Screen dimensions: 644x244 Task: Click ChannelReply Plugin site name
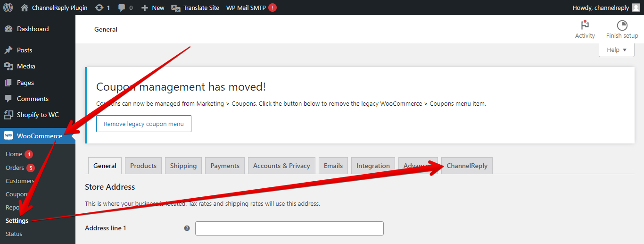point(60,8)
